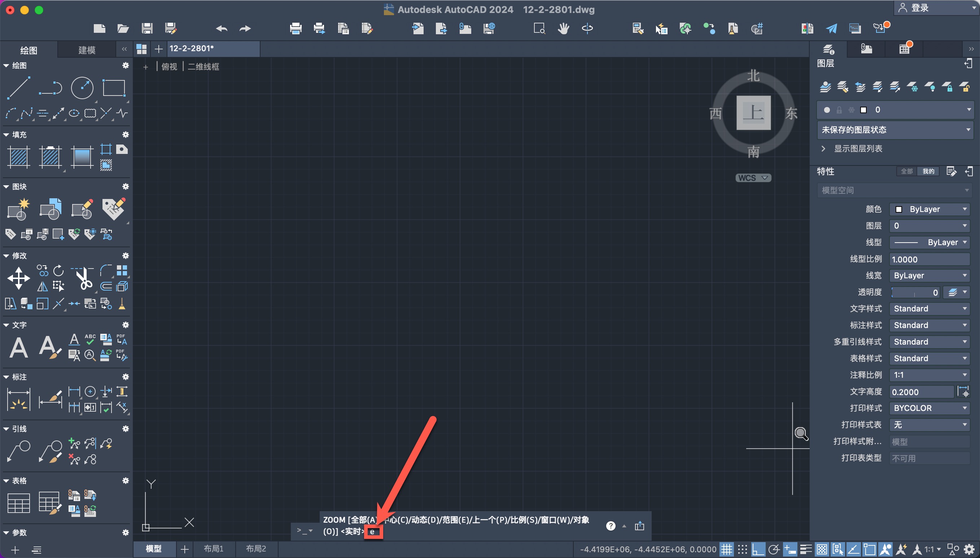980x558 pixels.
Task: Insert a table using Table tool
Action: pos(18,502)
